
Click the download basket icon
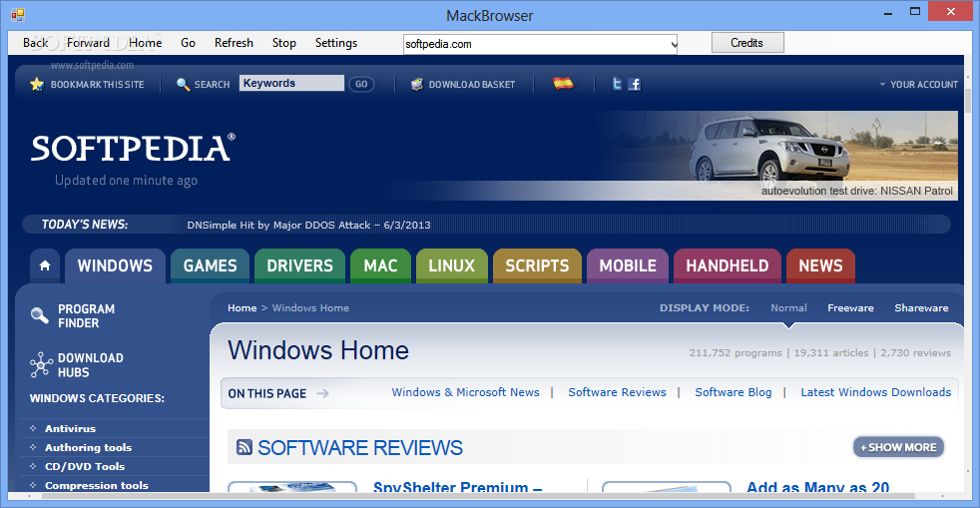[417, 85]
